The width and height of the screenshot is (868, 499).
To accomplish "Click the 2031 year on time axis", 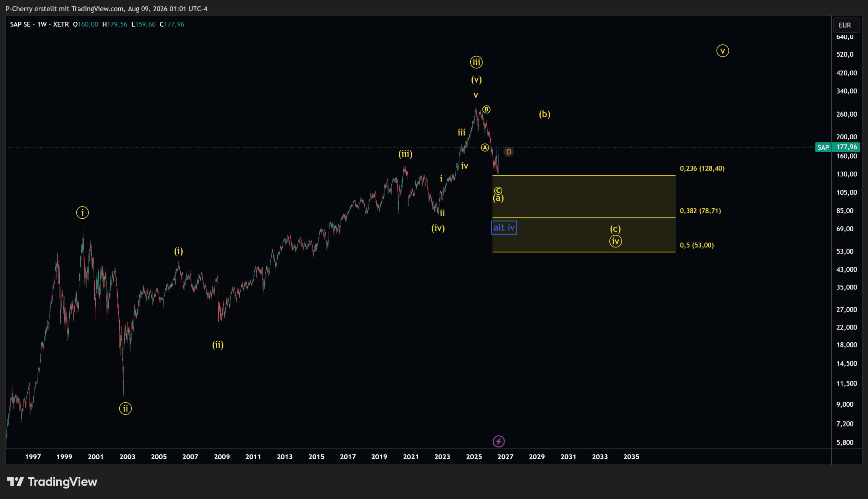I will click(568, 457).
